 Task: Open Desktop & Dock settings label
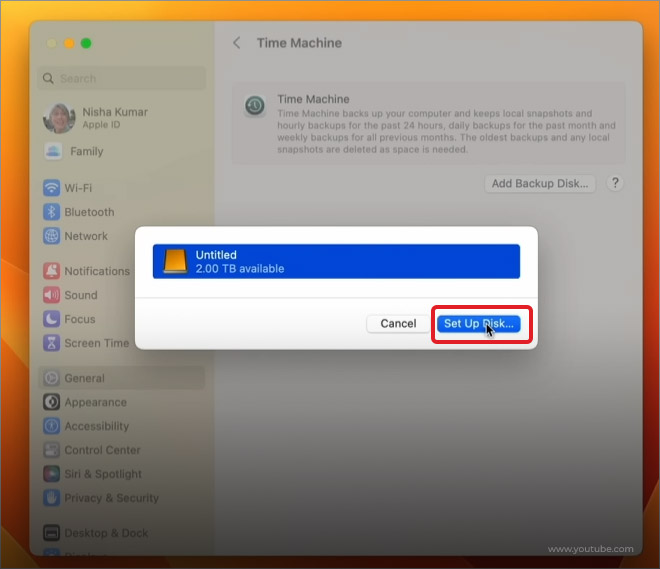click(x=106, y=533)
